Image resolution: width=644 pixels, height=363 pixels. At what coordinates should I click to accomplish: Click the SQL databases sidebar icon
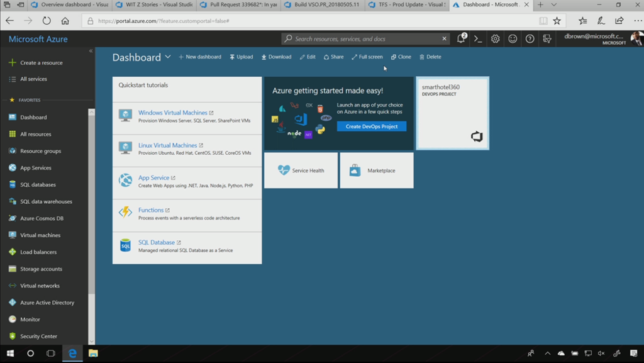click(13, 185)
